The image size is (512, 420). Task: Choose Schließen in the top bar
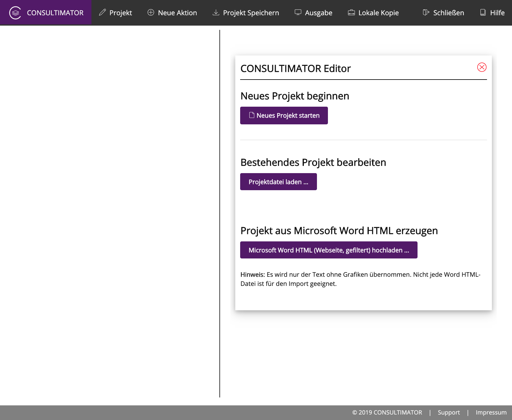443,13
